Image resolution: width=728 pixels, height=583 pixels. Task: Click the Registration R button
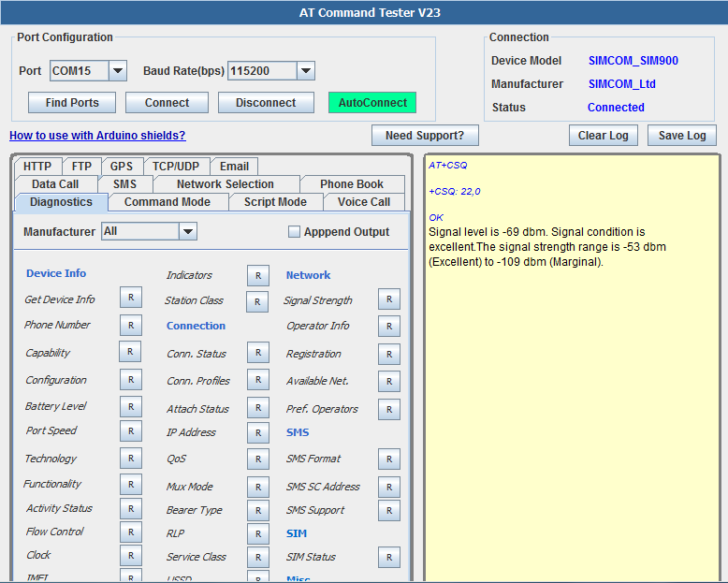pos(389,354)
